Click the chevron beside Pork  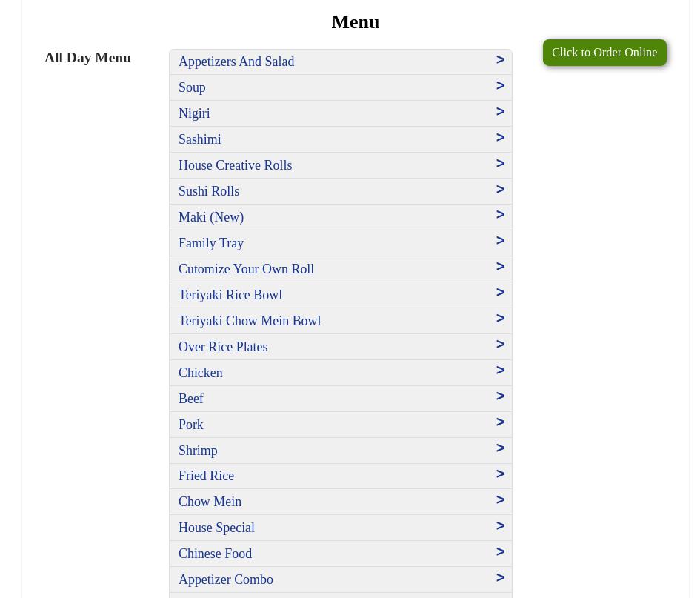[500, 422]
